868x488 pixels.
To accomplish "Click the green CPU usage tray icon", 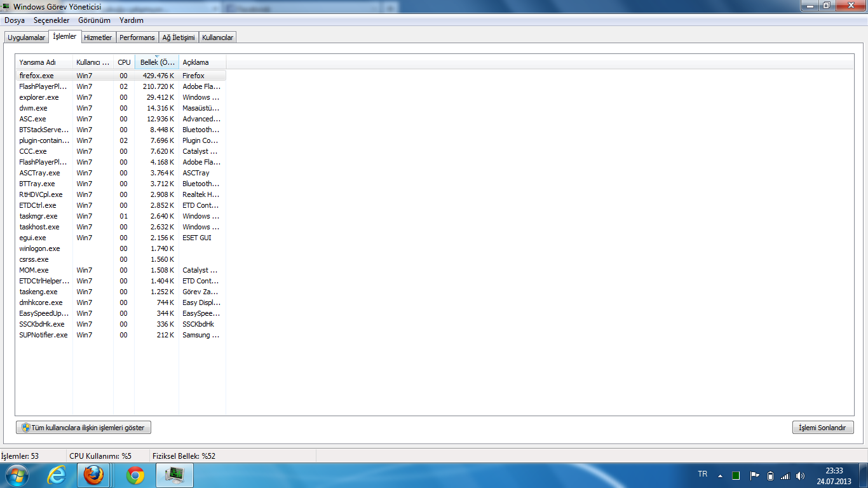I will [x=736, y=475].
